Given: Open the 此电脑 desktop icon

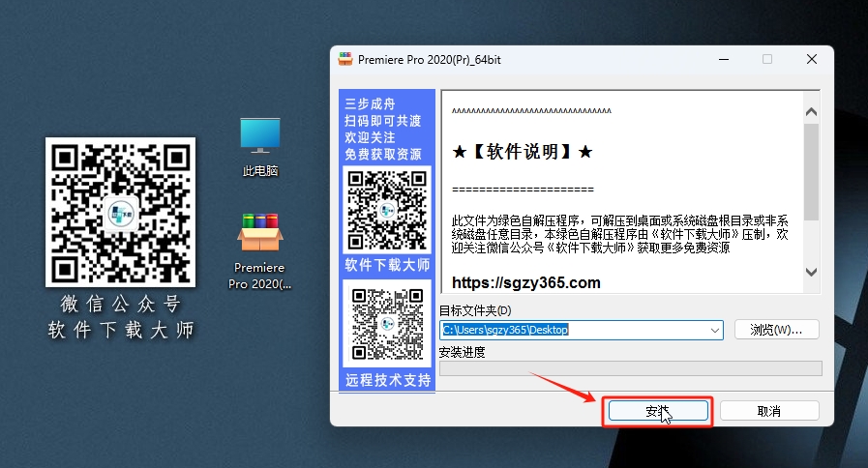Looking at the screenshot, I should click(x=259, y=147).
